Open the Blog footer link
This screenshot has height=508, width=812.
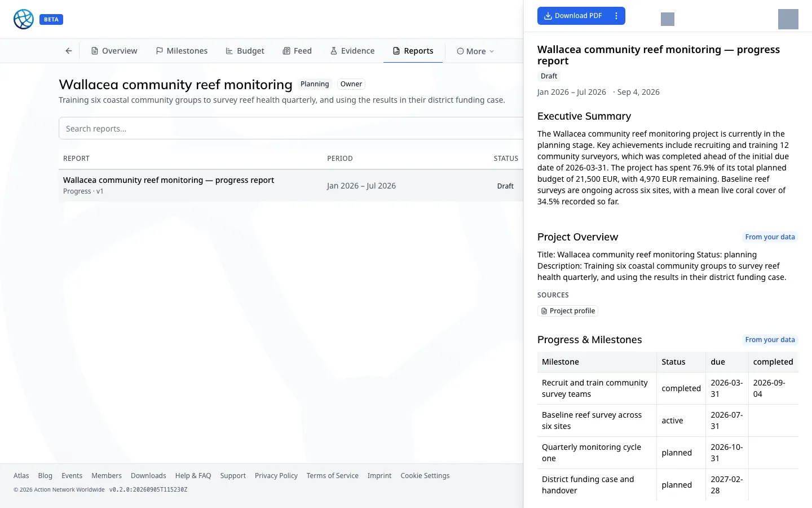(x=45, y=476)
